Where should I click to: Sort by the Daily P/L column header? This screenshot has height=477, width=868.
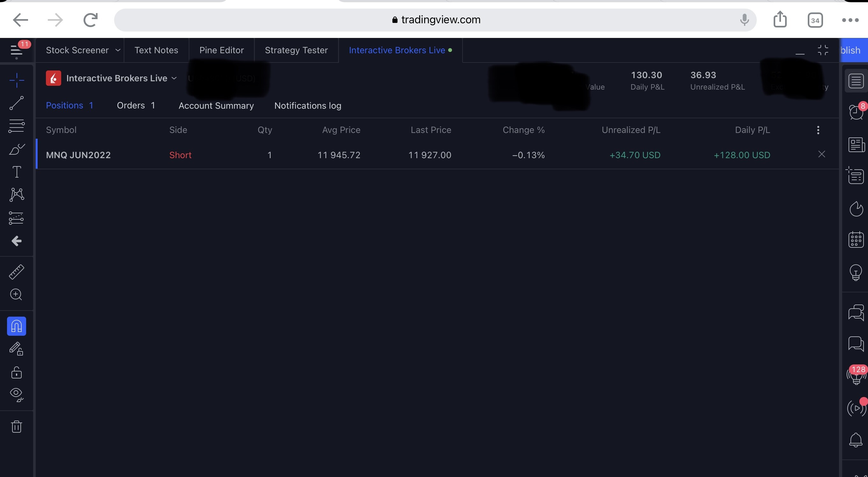point(752,130)
